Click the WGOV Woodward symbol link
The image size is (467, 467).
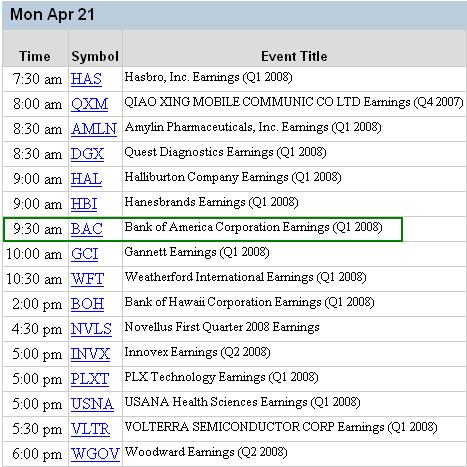95,454
